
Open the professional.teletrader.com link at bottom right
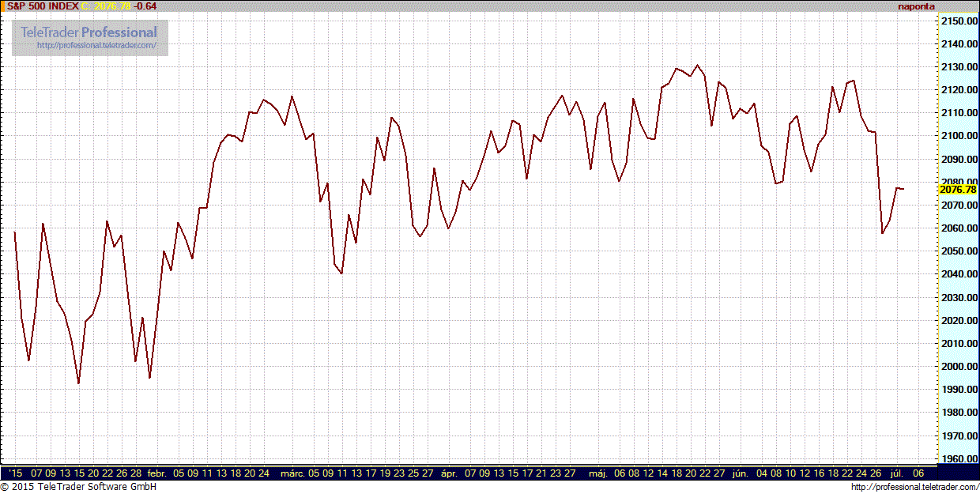914,487
